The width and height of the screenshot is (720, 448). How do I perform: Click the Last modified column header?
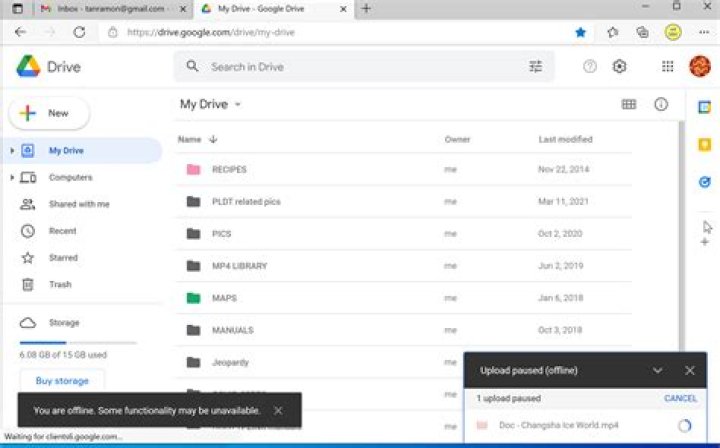pos(565,139)
